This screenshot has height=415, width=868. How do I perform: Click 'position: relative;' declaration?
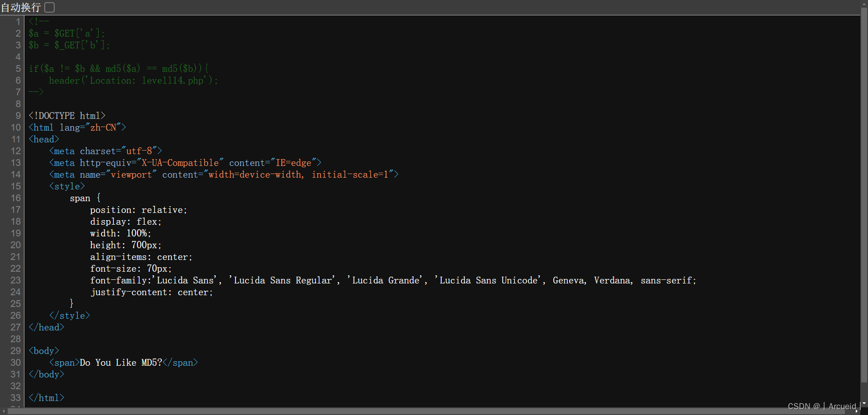138,210
